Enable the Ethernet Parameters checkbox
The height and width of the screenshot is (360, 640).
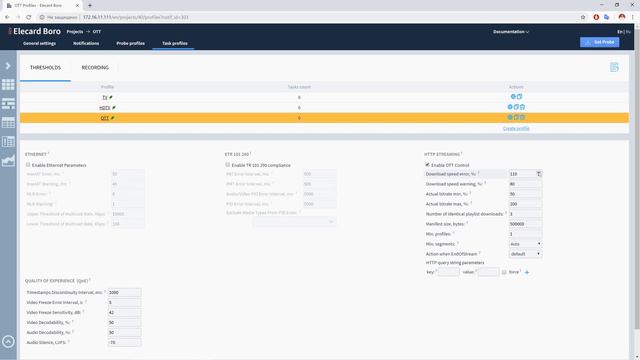pyautogui.click(x=28, y=165)
